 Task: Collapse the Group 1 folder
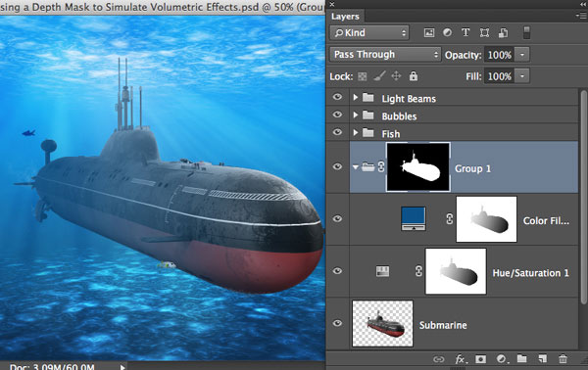[356, 167]
